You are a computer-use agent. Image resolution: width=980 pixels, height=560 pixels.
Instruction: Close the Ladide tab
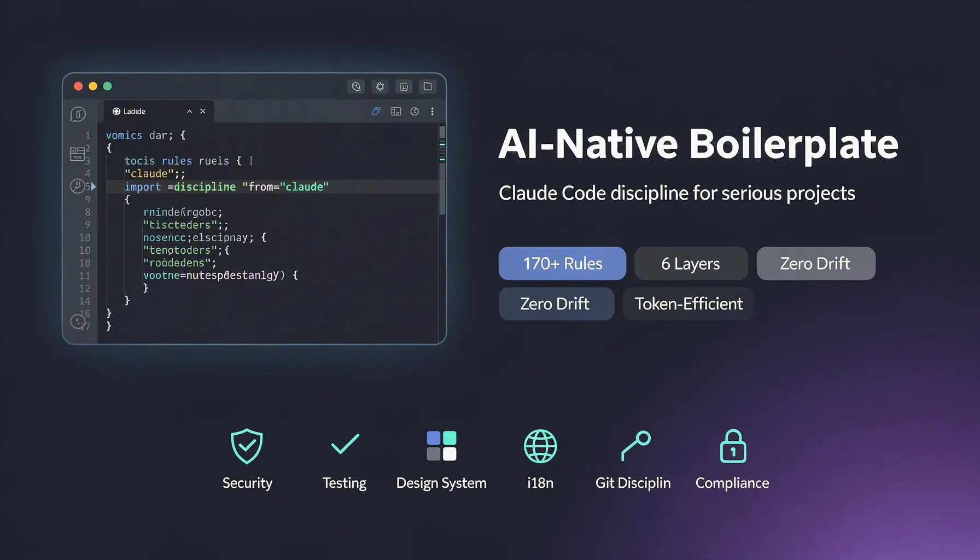203,112
